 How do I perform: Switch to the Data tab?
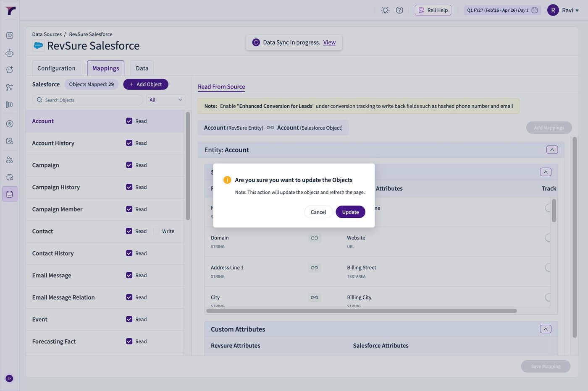click(142, 68)
